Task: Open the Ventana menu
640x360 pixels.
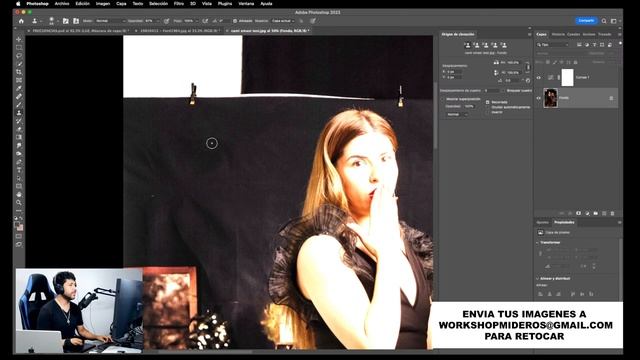Action: (x=246, y=4)
